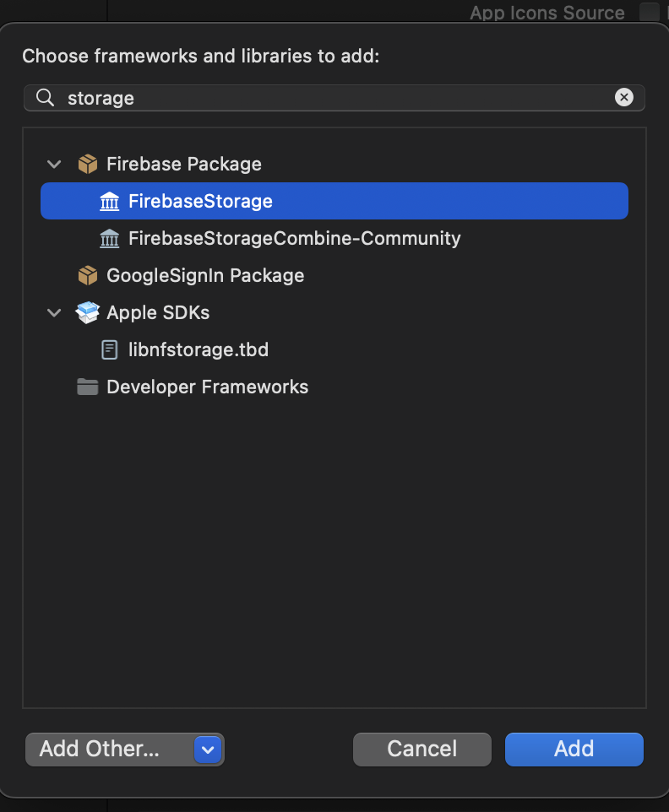Click the GoogleSignIn Package box icon
This screenshot has width=669, height=812.
tap(87, 275)
